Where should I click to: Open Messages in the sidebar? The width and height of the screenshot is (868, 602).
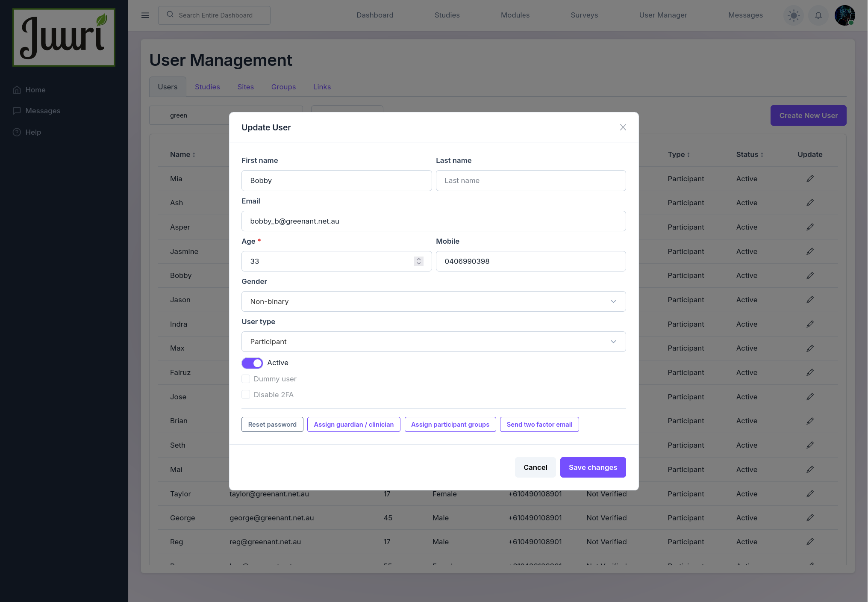tap(36, 111)
